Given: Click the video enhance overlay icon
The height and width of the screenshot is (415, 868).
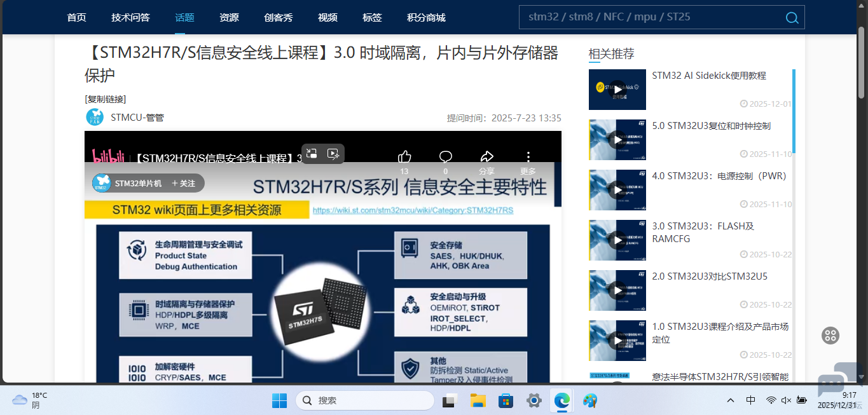Looking at the screenshot, I should [333, 153].
